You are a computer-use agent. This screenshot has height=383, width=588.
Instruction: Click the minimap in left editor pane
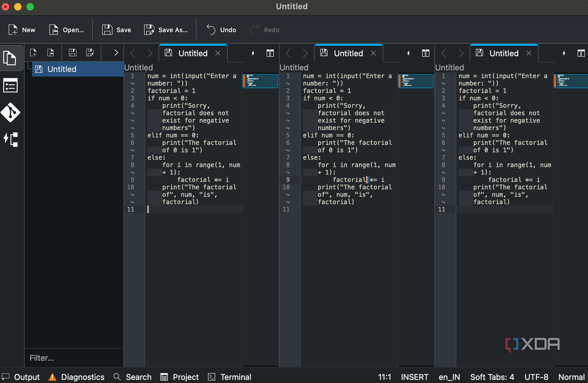click(260, 81)
